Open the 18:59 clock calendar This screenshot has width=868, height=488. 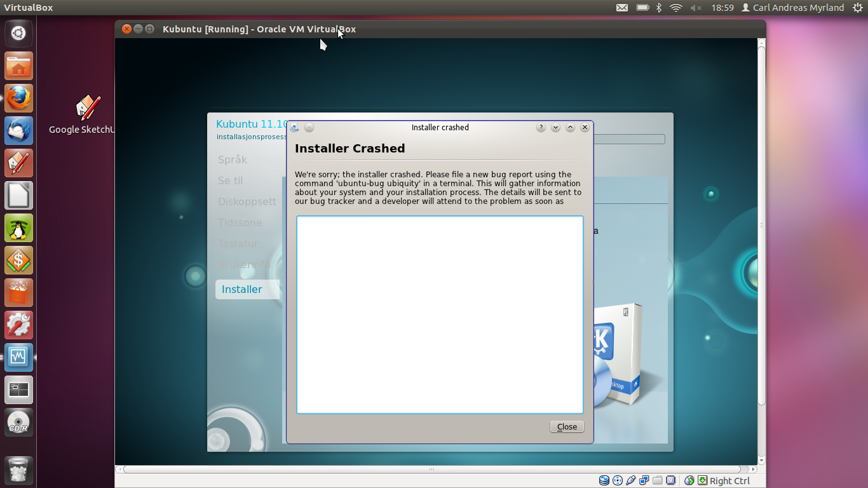point(722,8)
